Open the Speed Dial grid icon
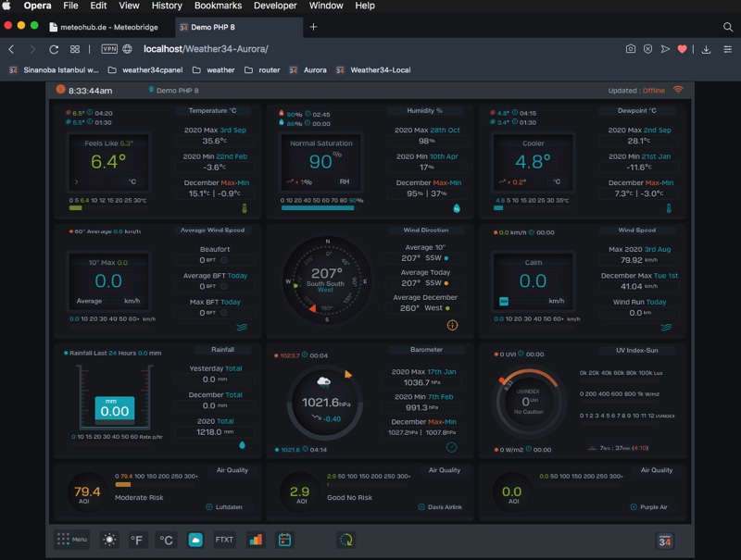The image size is (741, 560). point(75,49)
